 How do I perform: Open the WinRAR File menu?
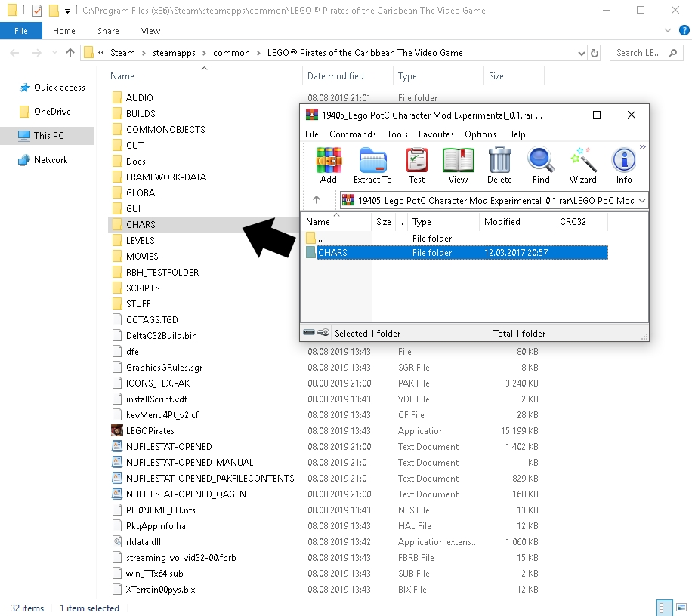[311, 134]
